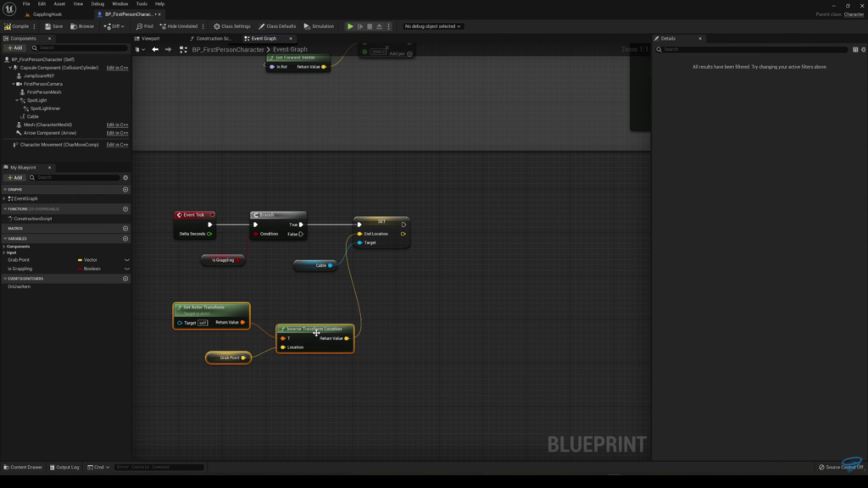The image size is (868, 488).
Task: Play the level in editor
Action: point(350,26)
